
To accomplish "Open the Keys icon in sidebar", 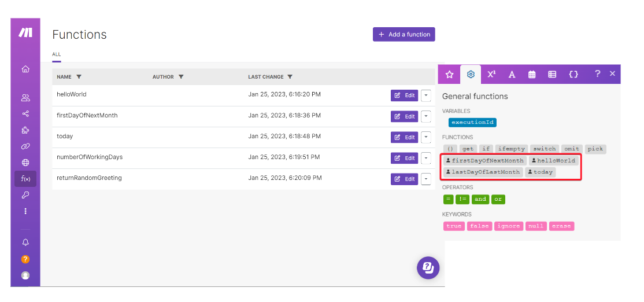I will (25, 195).
